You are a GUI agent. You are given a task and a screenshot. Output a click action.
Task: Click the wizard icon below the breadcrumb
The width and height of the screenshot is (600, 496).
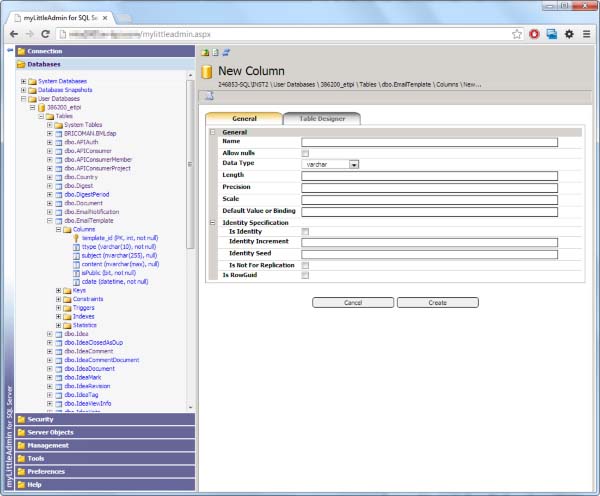pyautogui.click(x=209, y=96)
